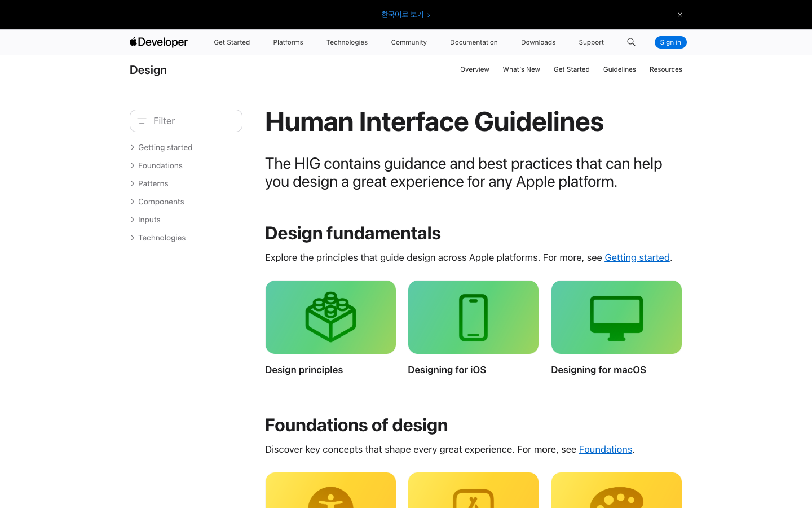This screenshot has height=508, width=812.
Task: Expand the Technologies sidebar chevron
Action: [x=133, y=238]
